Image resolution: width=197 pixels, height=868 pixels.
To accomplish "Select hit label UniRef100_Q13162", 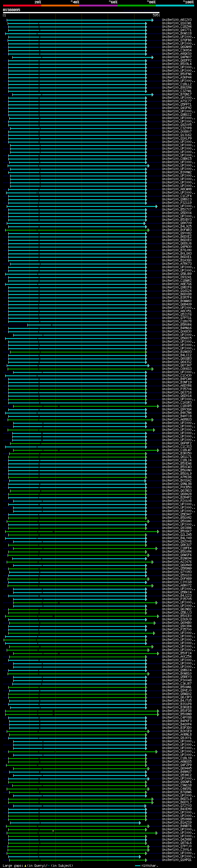I will (177, 135).
